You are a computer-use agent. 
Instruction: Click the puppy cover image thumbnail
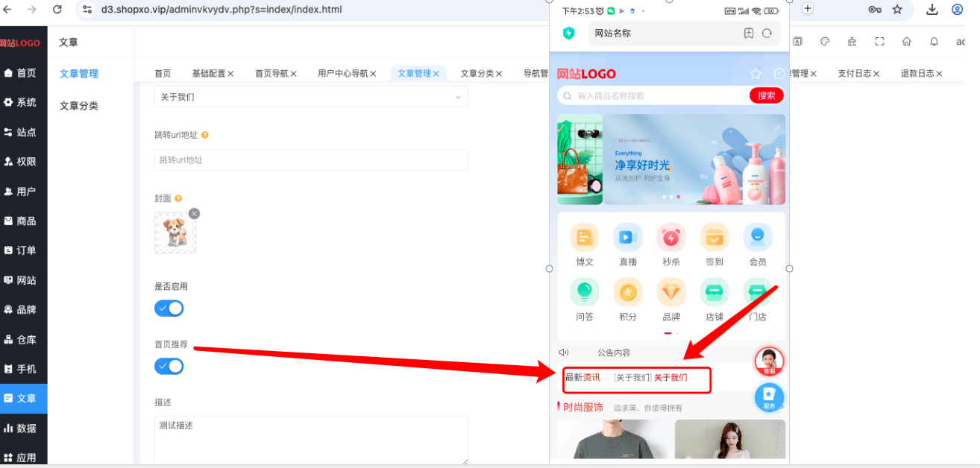(175, 233)
